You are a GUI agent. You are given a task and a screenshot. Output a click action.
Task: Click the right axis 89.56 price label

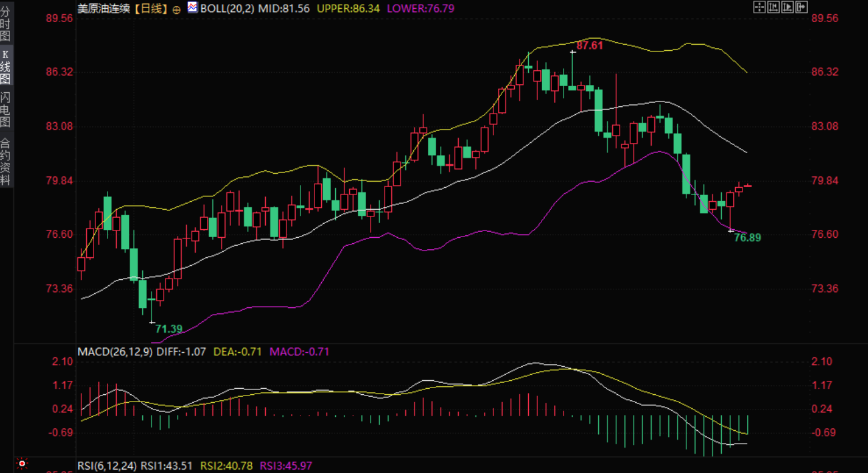point(824,18)
